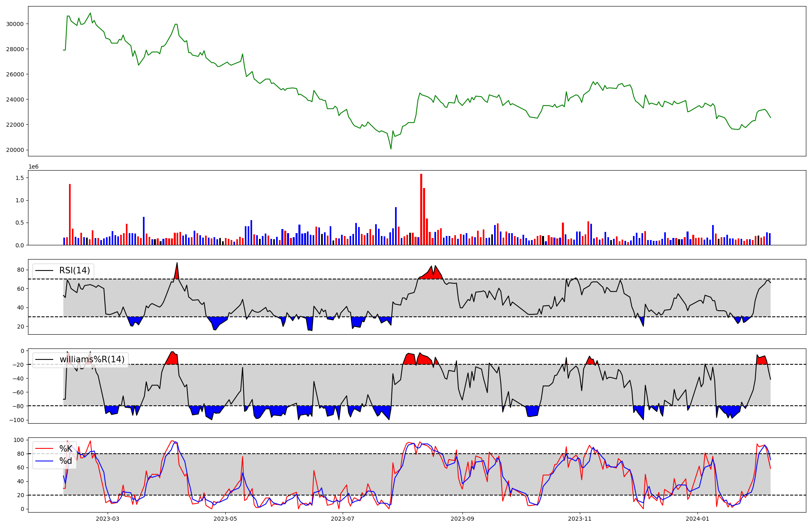
Task: Click the 20000 price axis tick label
Action: [15, 150]
